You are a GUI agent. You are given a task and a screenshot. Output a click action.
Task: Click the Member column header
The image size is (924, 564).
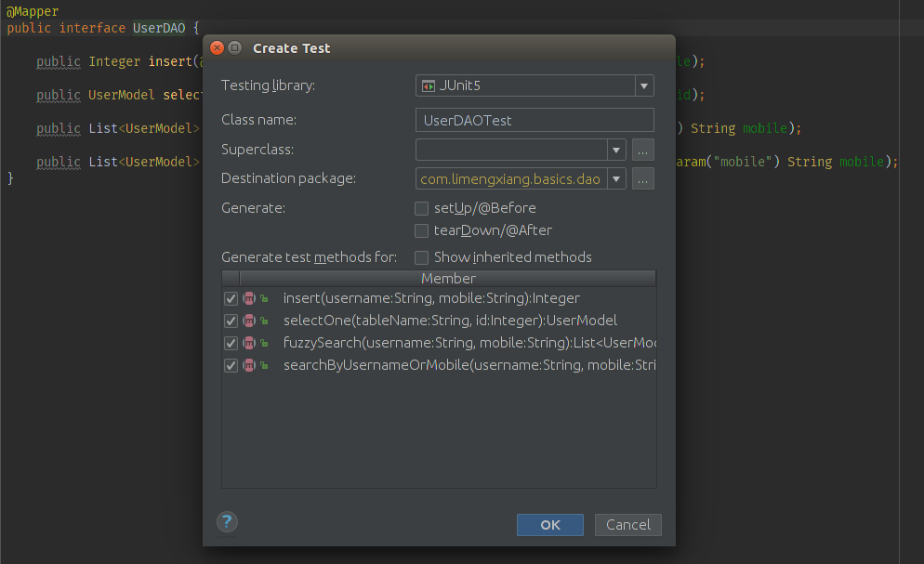pos(448,279)
